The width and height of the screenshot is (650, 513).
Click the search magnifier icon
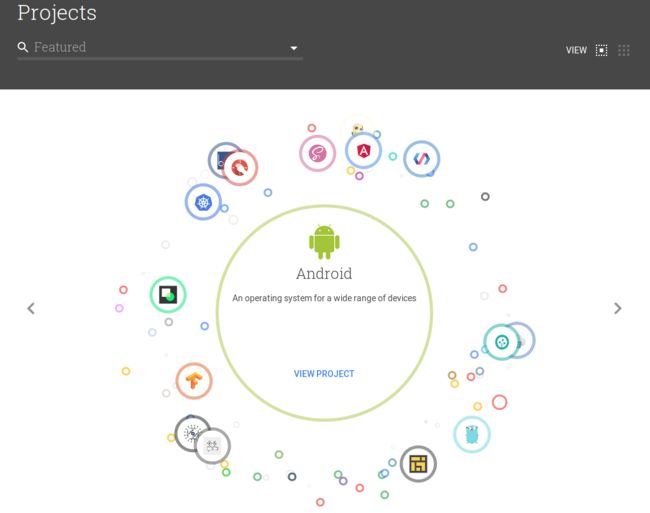coord(23,47)
